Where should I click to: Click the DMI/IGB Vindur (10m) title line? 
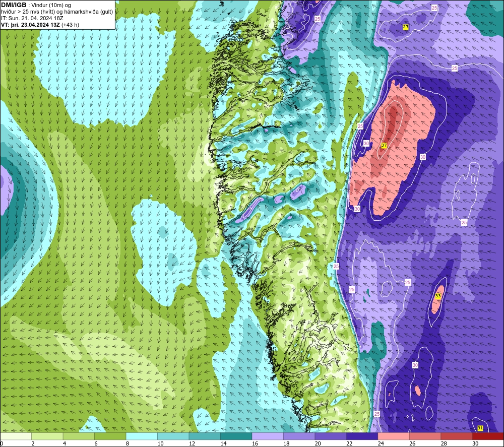[36, 5]
